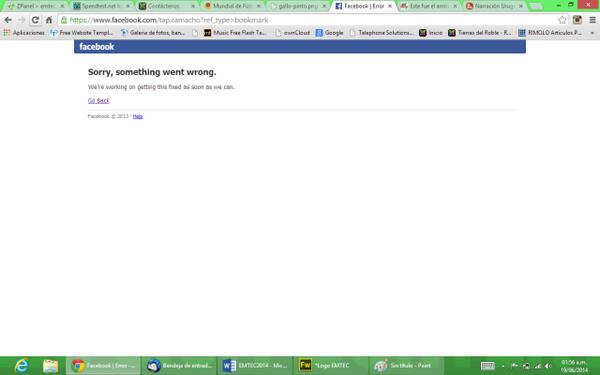The image size is (600, 375).
Task: Open Aplicaciones bookmarks shortcut
Action: pyautogui.click(x=24, y=33)
